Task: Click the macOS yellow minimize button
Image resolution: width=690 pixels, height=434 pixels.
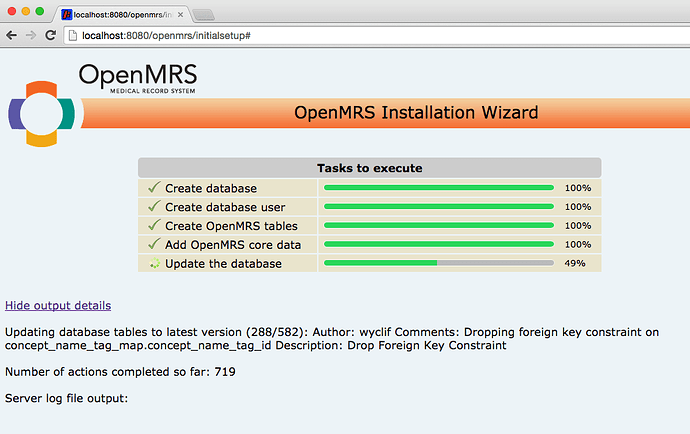Action: 26,11
